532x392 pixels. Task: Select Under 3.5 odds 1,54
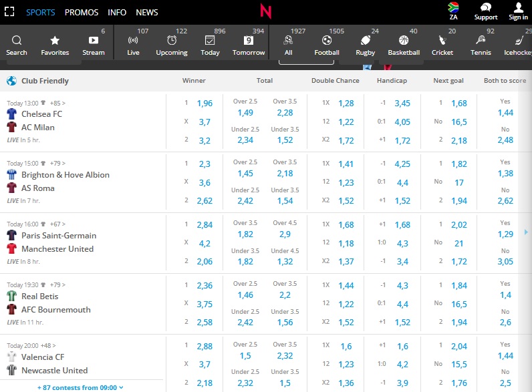285,201
